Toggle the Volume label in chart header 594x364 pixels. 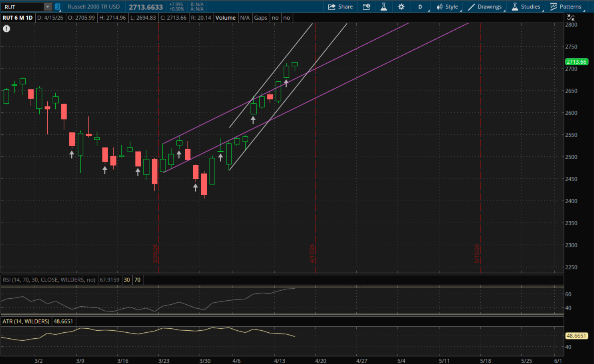[225, 18]
